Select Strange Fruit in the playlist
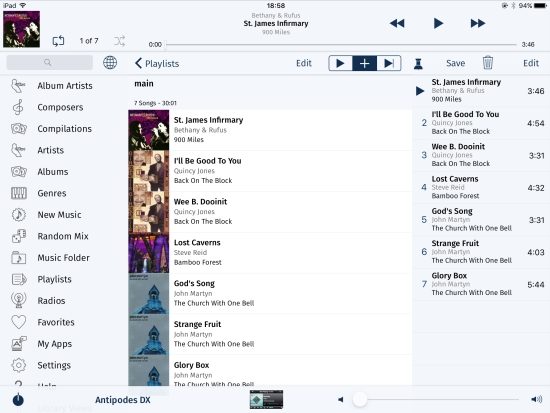Screen dimensions: 550x413 pos(270,335)
